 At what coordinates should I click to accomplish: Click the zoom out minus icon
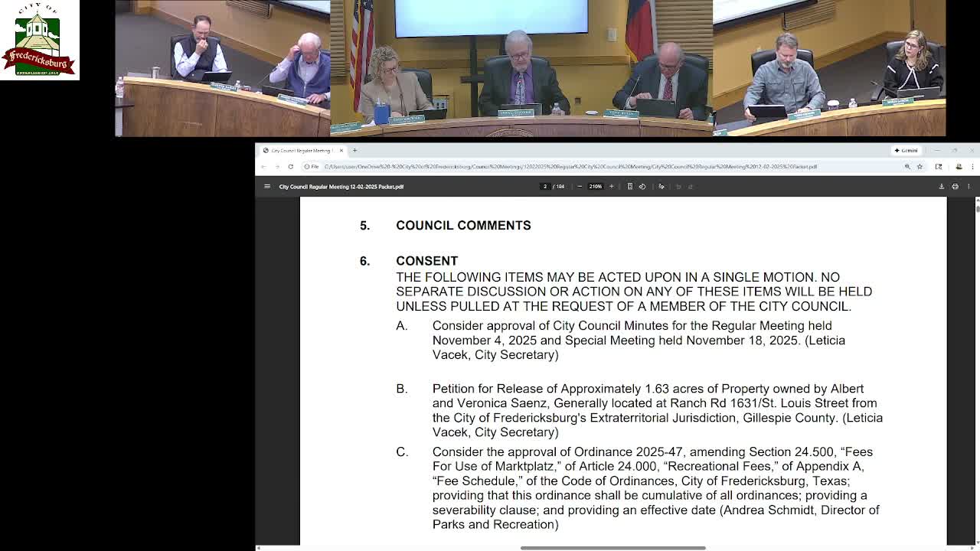point(580,186)
